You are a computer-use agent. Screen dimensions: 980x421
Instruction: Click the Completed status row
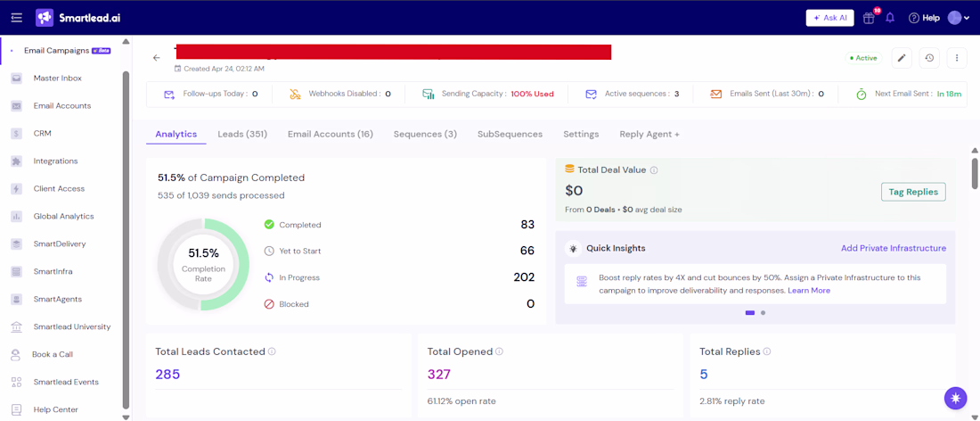(x=399, y=225)
